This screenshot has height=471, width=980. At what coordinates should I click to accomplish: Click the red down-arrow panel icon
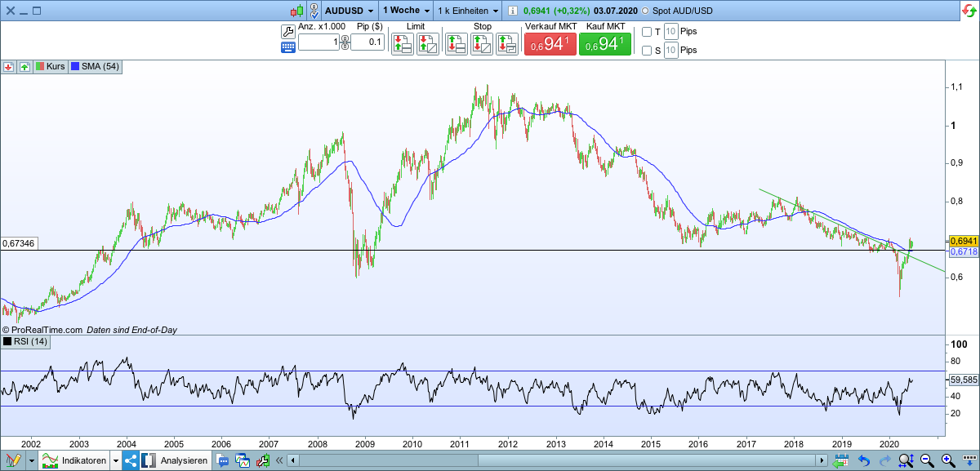coord(8,66)
